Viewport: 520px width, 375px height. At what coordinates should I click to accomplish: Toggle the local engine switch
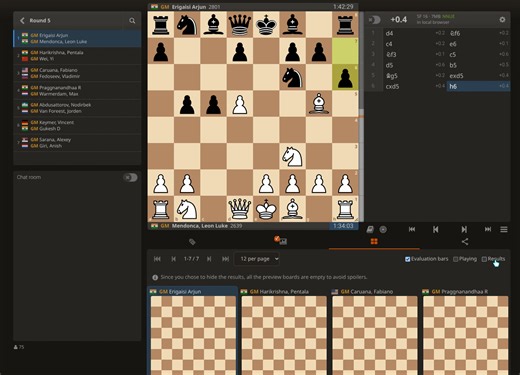tap(374, 20)
